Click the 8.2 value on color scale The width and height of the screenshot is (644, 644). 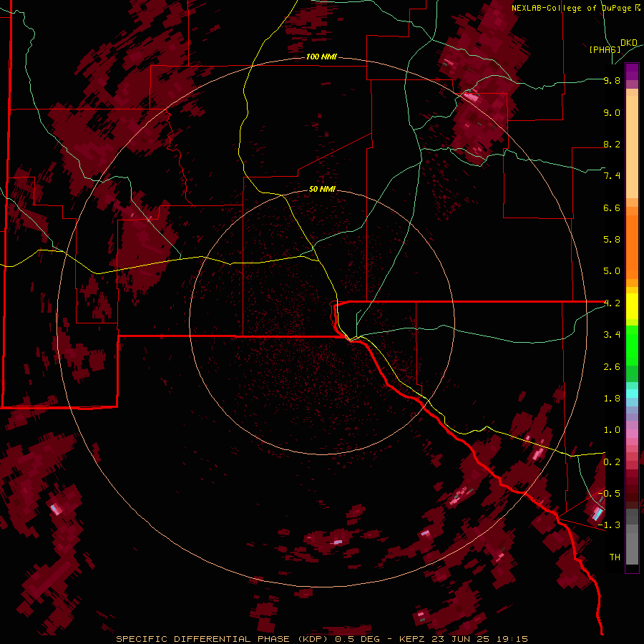[x=612, y=144]
